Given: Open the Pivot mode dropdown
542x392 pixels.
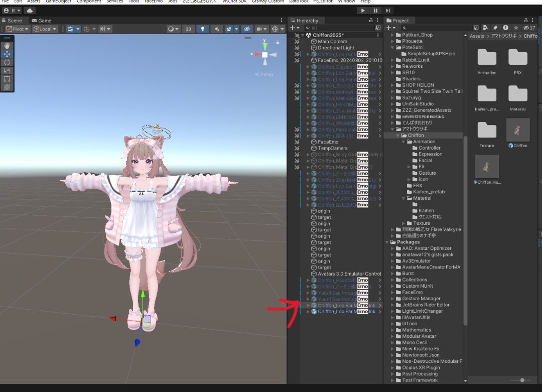Looking at the screenshot, I should [x=18, y=29].
